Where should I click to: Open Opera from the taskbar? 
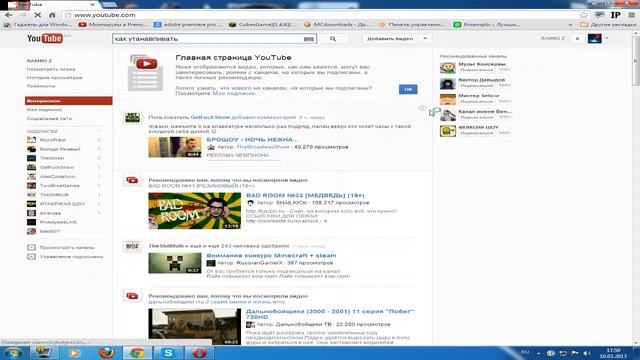199,353
